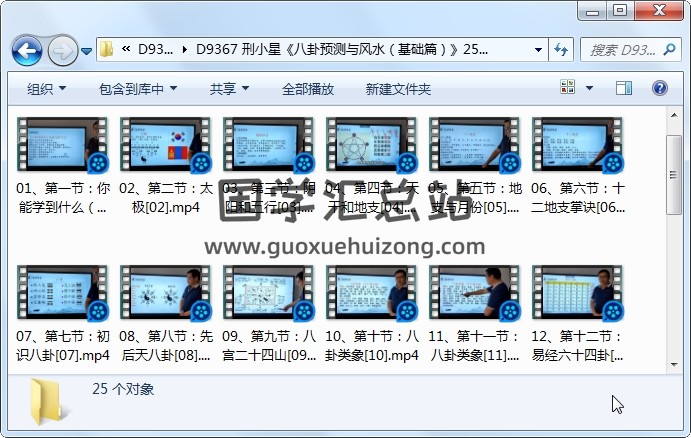Image resolution: width=691 pixels, height=438 pixels.
Task: Click the help question mark icon
Action: pos(663,89)
